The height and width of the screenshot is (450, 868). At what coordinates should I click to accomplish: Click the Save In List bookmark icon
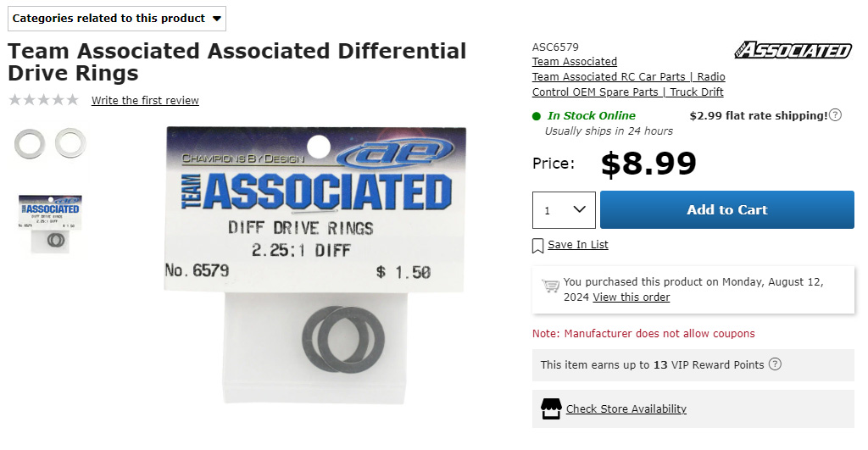(537, 246)
